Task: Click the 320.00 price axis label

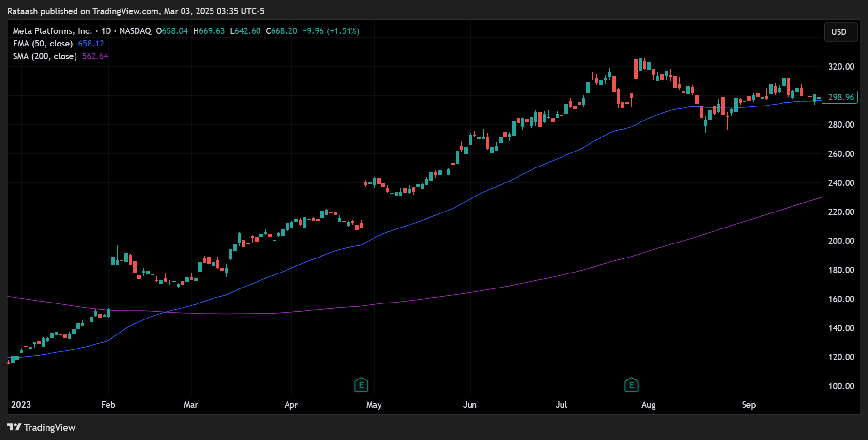Action: tap(841, 67)
